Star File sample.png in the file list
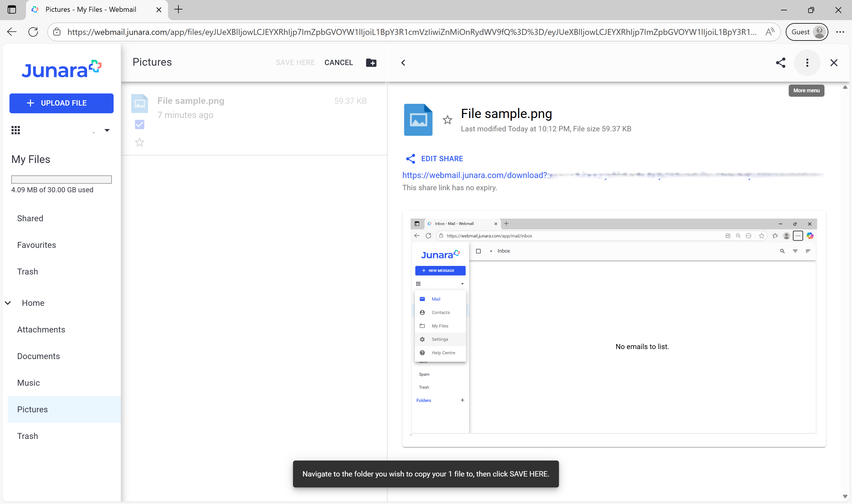Screen dimensions: 852x504 [140, 142]
